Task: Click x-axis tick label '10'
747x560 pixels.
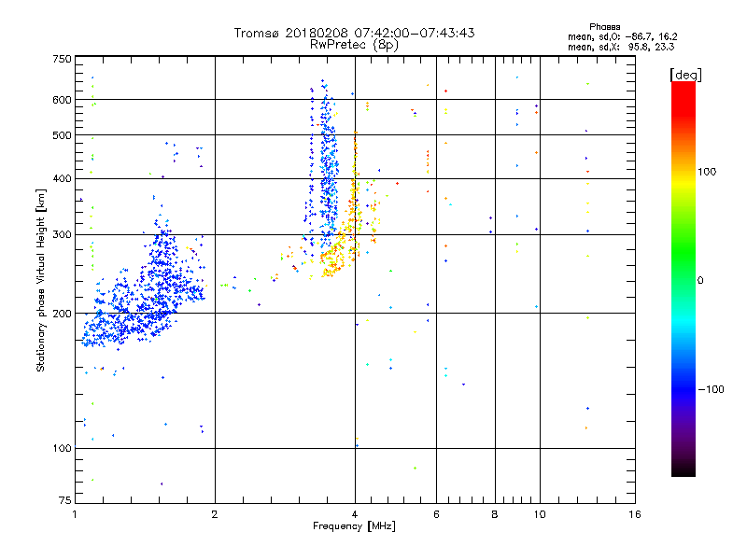Action: click(540, 514)
